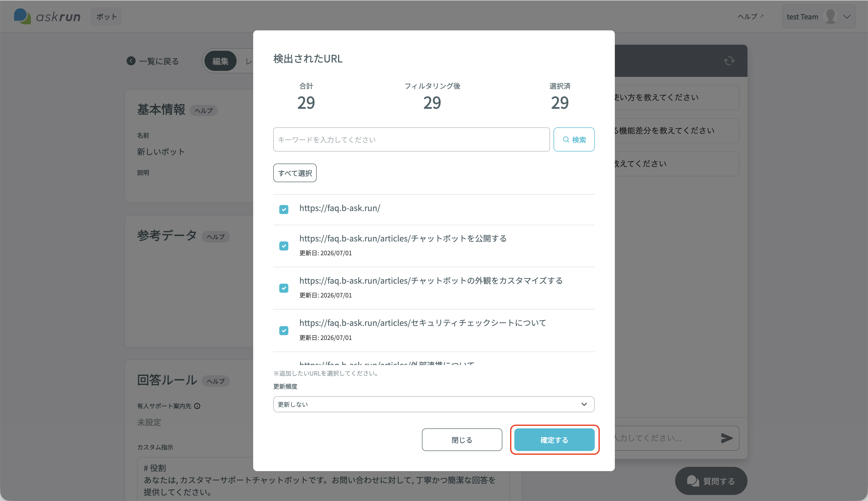
Task: Click the 確定する button
Action: click(x=554, y=440)
